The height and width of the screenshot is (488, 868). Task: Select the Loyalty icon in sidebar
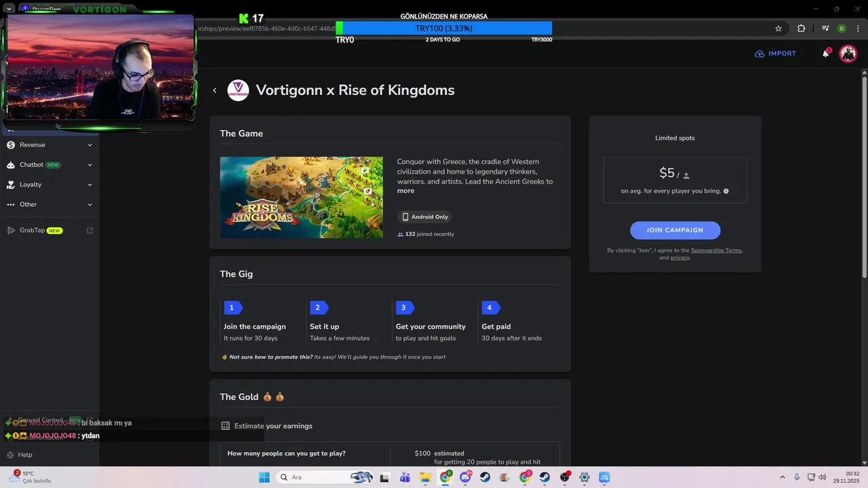(11, 184)
